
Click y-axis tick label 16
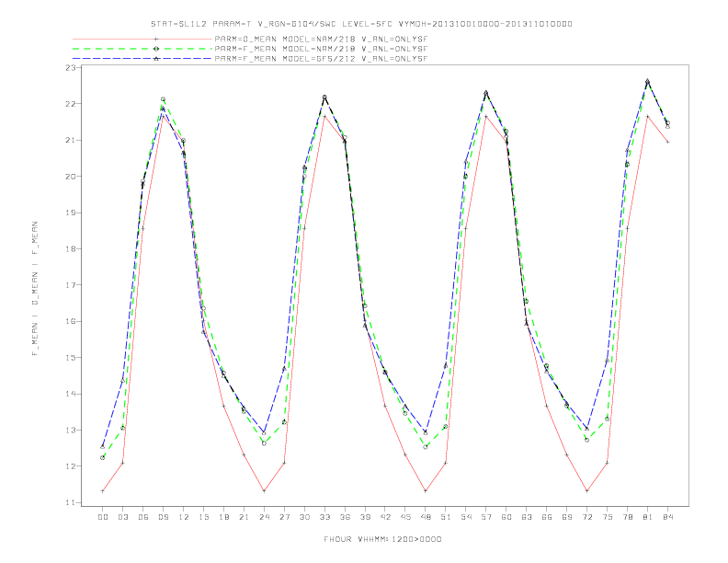tap(71, 321)
